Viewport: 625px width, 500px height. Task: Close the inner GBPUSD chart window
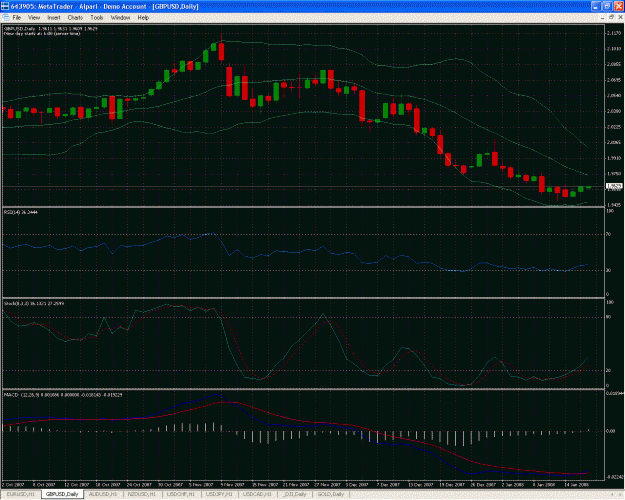point(620,17)
